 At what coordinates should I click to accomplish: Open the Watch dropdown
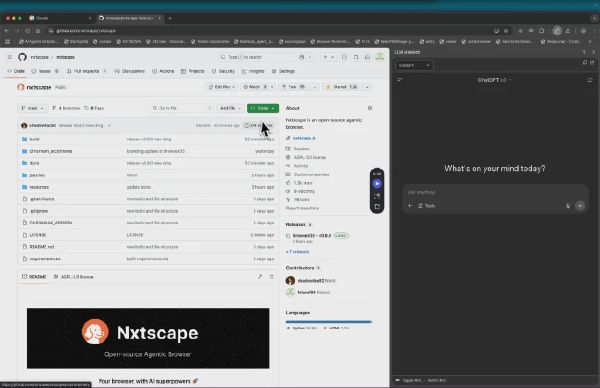(259, 87)
